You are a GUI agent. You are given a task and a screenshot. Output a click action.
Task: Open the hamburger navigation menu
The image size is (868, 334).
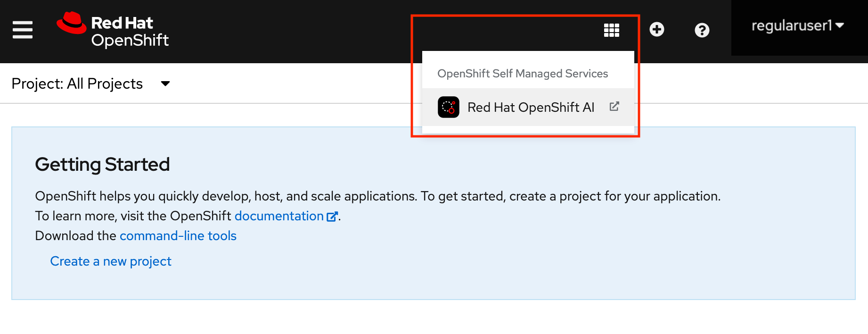pyautogui.click(x=23, y=30)
